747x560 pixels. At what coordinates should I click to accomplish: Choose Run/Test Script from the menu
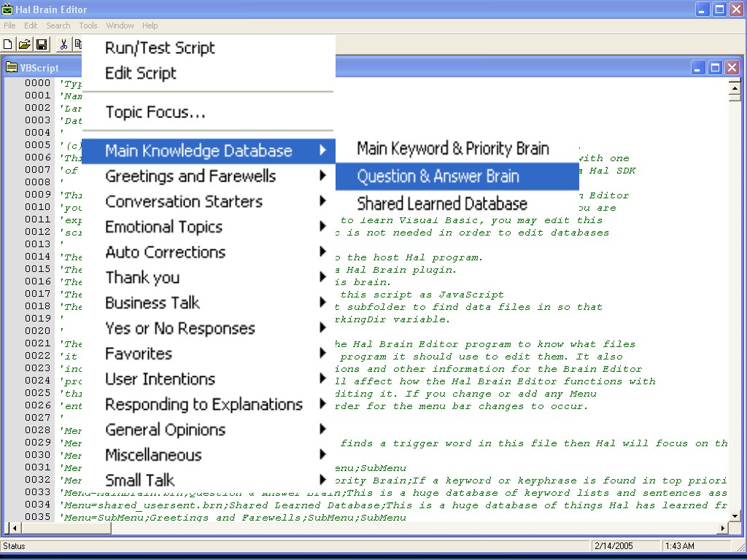(x=208, y=47)
